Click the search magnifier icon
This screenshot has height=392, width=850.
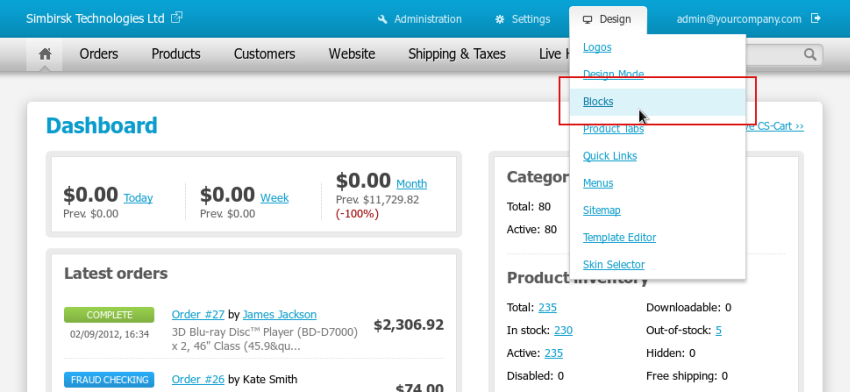pos(810,54)
